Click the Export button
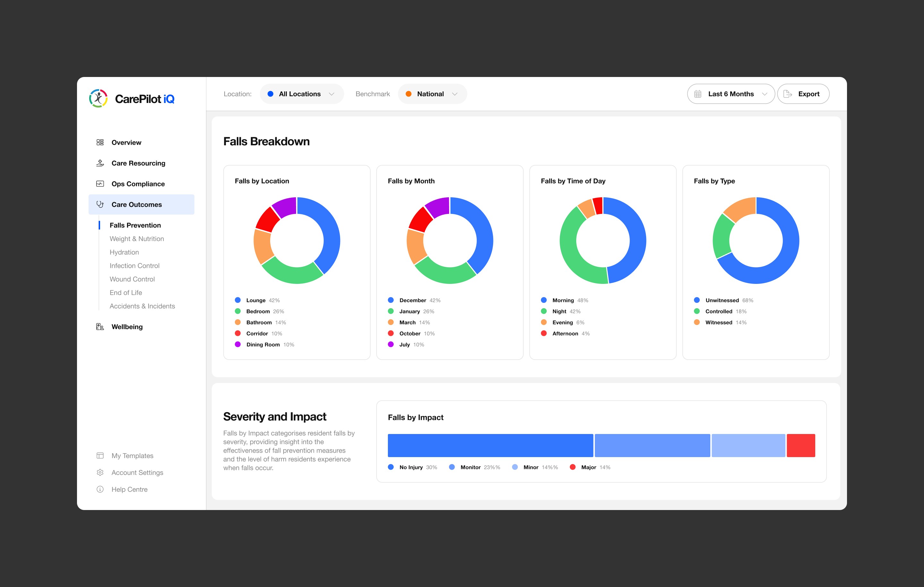Viewport: 924px width, 587px height. click(x=803, y=94)
